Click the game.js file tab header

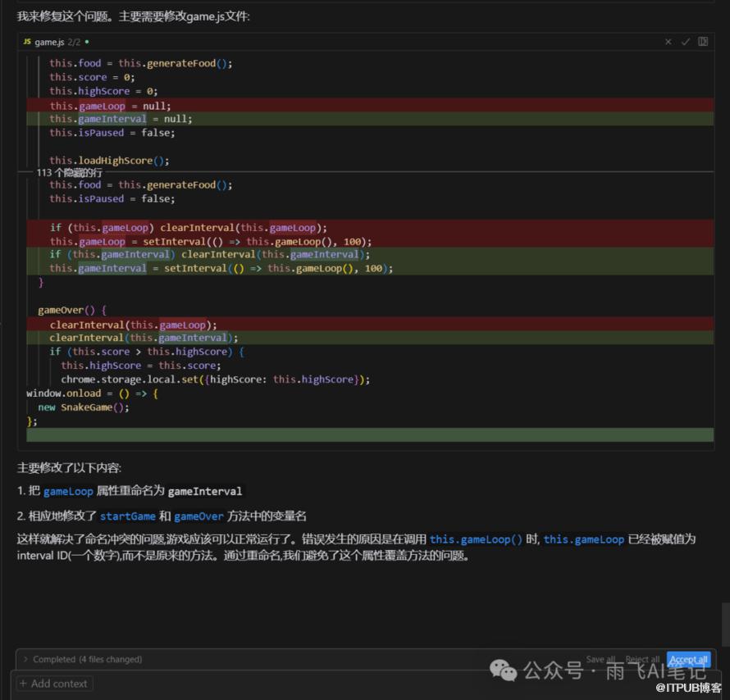[x=49, y=42]
